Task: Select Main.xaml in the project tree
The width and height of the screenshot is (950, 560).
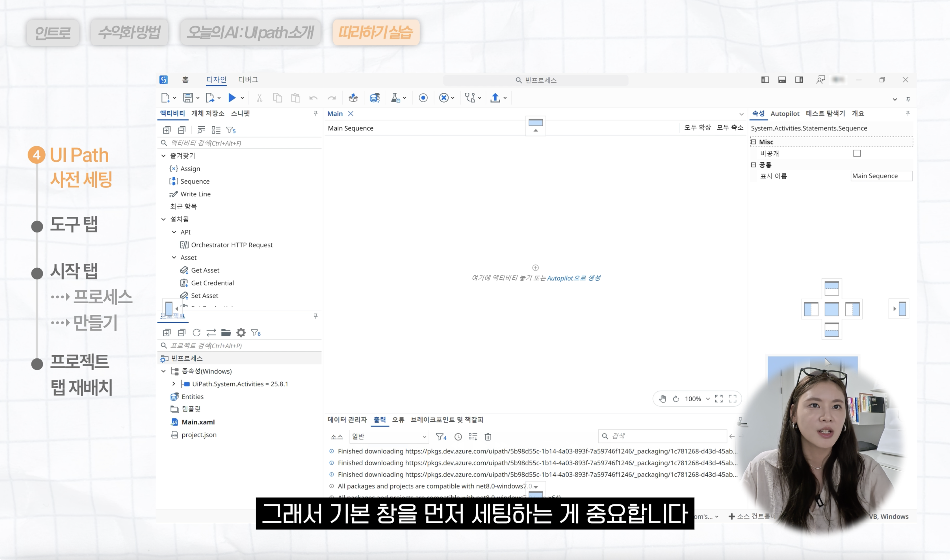Action: pyautogui.click(x=198, y=422)
